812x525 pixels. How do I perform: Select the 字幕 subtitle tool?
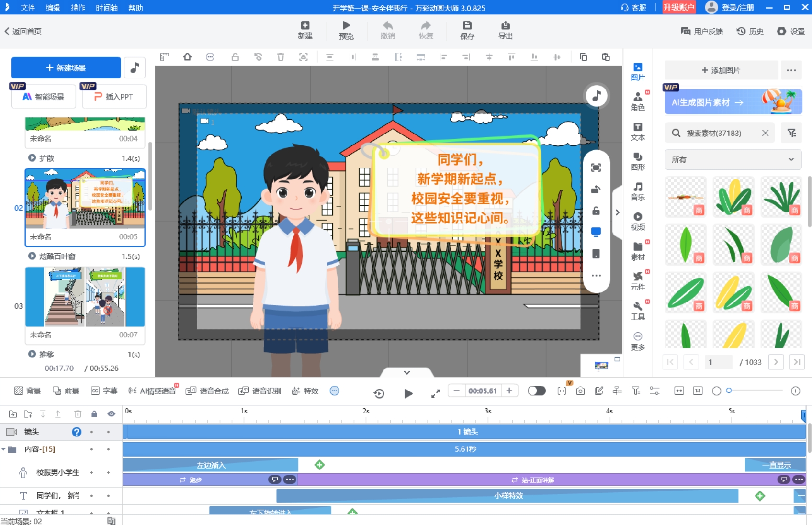click(104, 391)
